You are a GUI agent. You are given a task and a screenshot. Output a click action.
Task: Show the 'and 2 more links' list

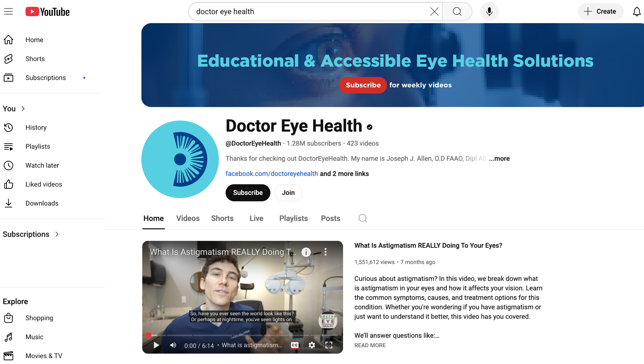(344, 174)
